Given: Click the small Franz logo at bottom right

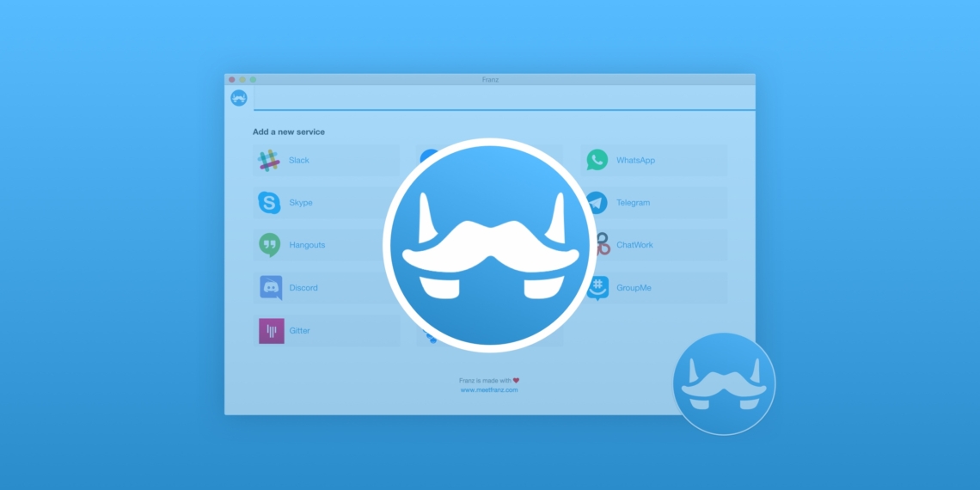Looking at the screenshot, I should point(724,383).
